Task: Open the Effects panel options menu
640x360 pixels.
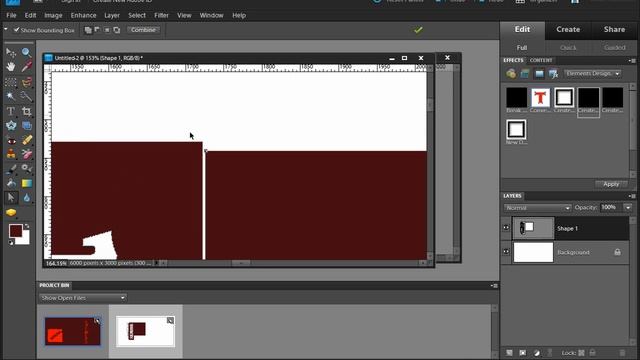Action: click(x=632, y=60)
